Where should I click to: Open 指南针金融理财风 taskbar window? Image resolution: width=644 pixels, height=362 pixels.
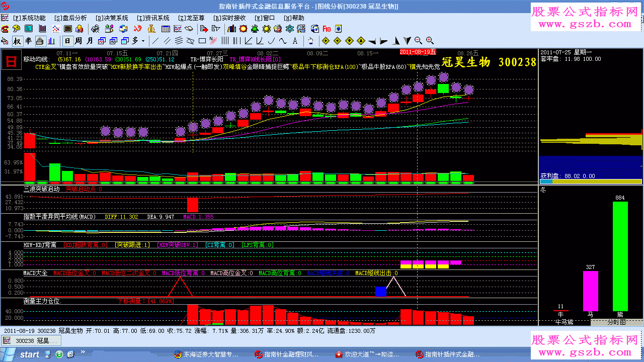pos(288,354)
